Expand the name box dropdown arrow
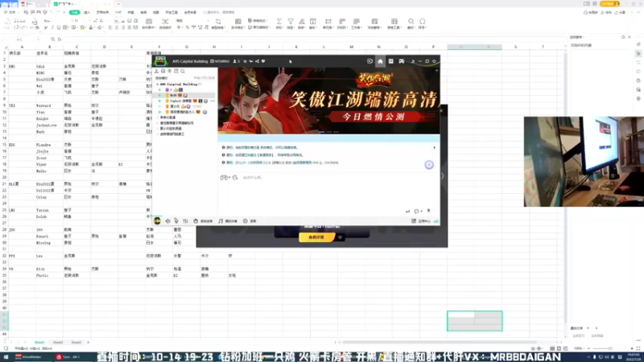The image size is (644, 362). 38,39
